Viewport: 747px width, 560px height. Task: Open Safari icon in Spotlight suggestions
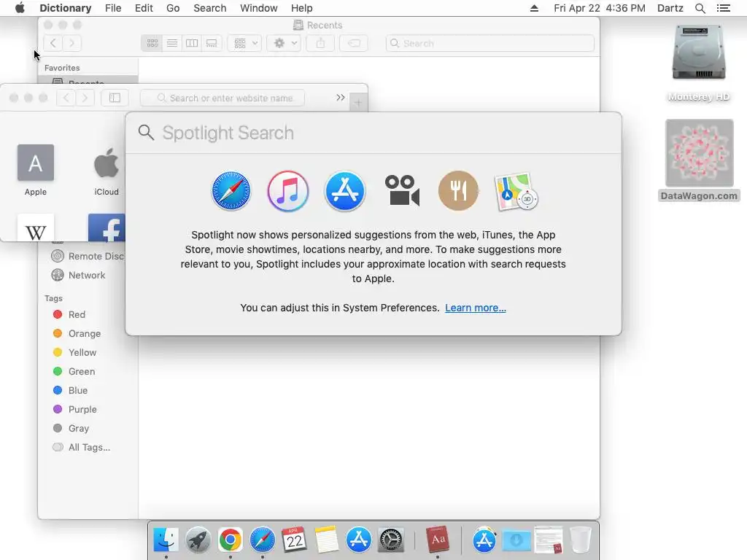(x=231, y=191)
